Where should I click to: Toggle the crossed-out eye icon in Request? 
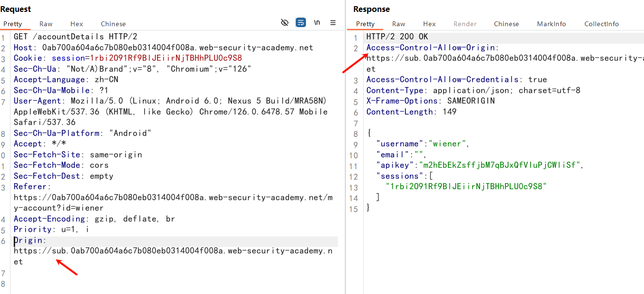tap(285, 23)
